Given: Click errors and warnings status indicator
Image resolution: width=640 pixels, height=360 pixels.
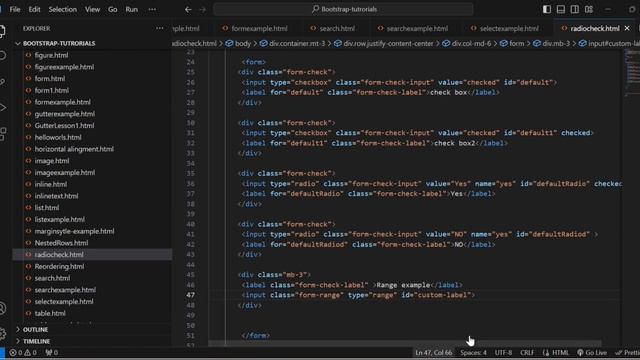Looking at the screenshot, I should [23, 353].
